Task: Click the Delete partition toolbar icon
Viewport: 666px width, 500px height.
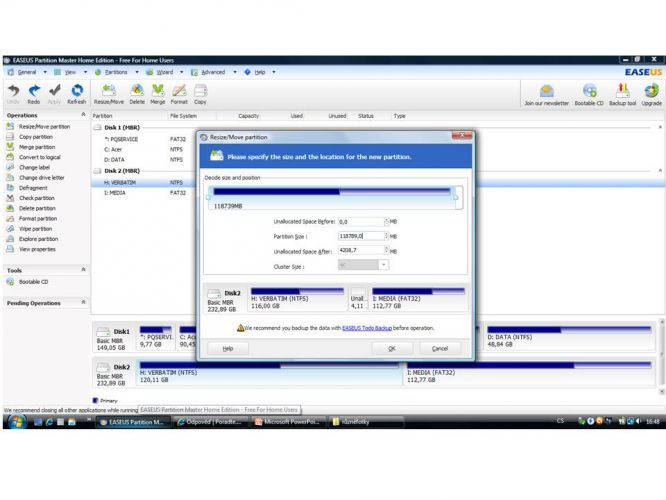Action: pos(137,94)
